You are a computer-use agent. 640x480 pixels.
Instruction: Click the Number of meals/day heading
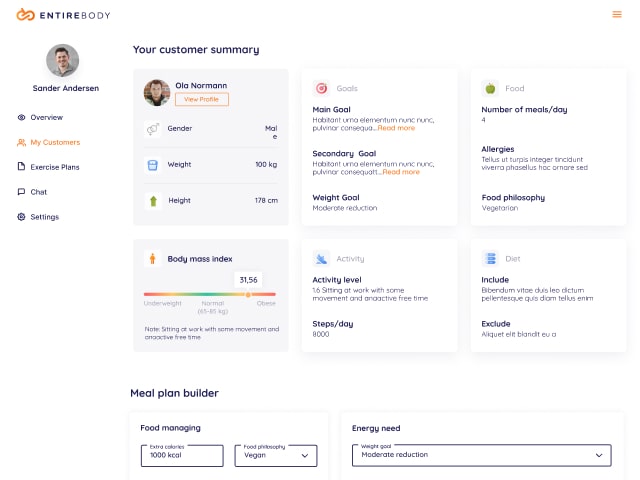(524, 109)
